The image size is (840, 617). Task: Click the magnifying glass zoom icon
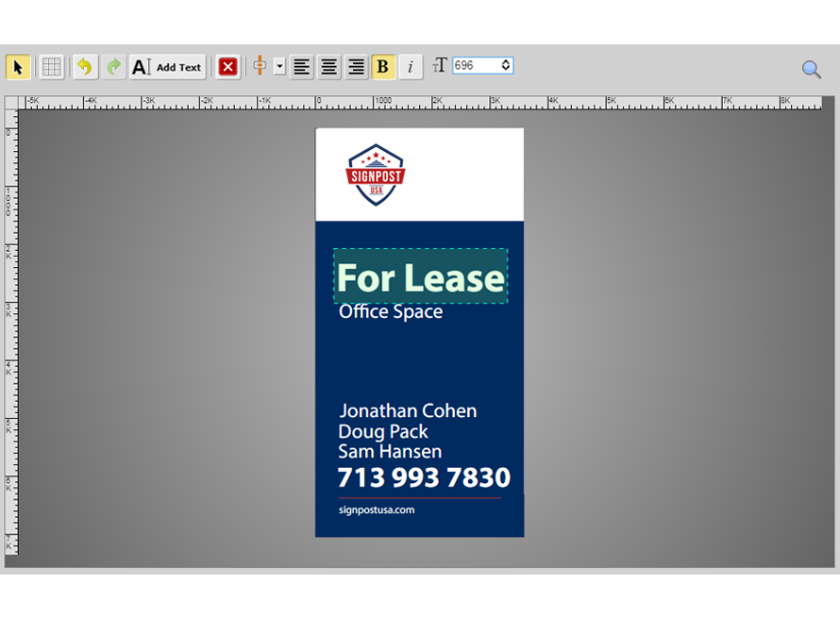[x=811, y=69]
